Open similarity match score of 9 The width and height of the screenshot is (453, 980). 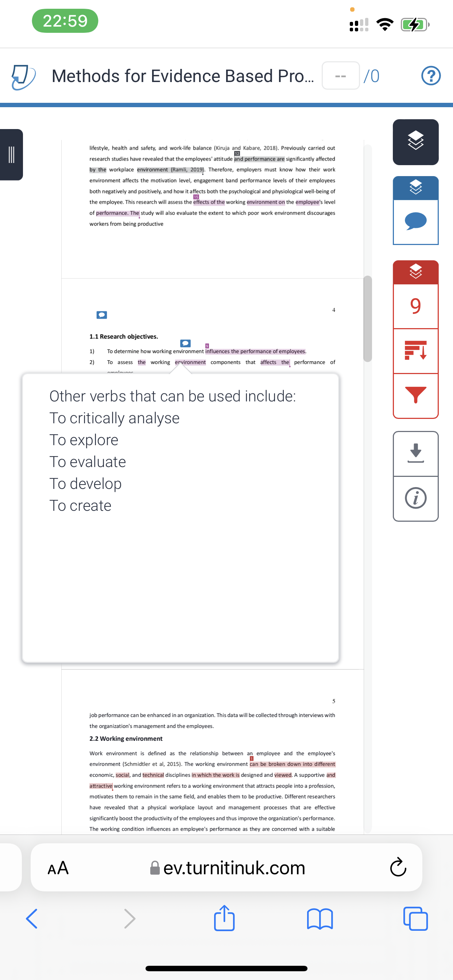click(415, 306)
